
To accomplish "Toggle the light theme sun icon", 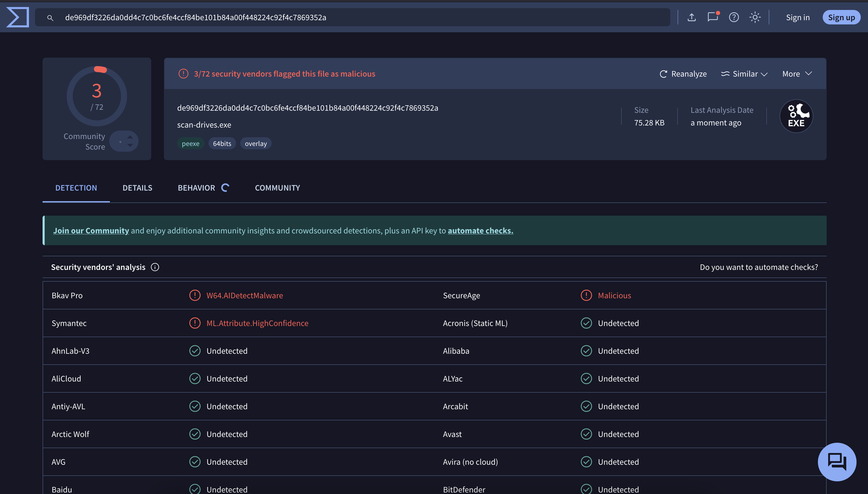I will click(755, 17).
